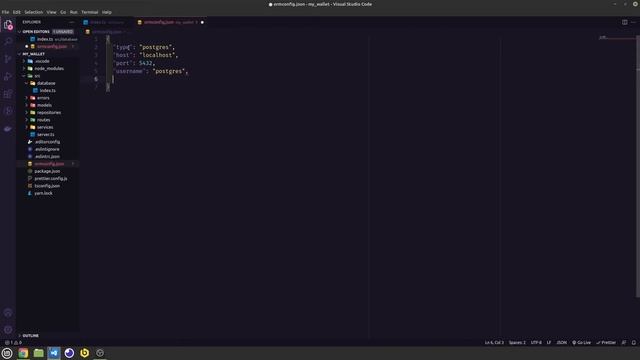Open the last taskbar app icon
The image size is (640, 360).
[x=100, y=353]
